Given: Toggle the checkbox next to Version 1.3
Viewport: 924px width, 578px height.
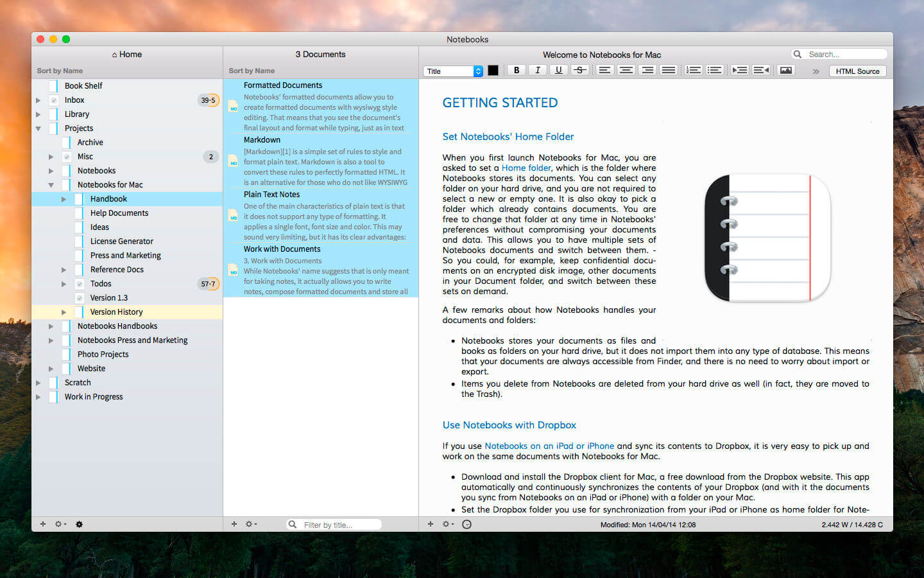Looking at the screenshot, I should [x=79, y=297].
